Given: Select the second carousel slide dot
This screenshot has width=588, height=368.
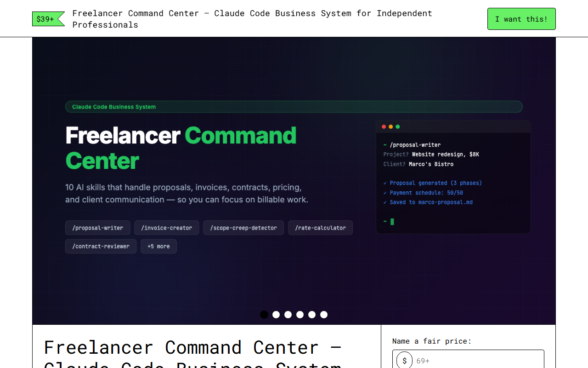Looking at the screenshot, I should (276, 314).
